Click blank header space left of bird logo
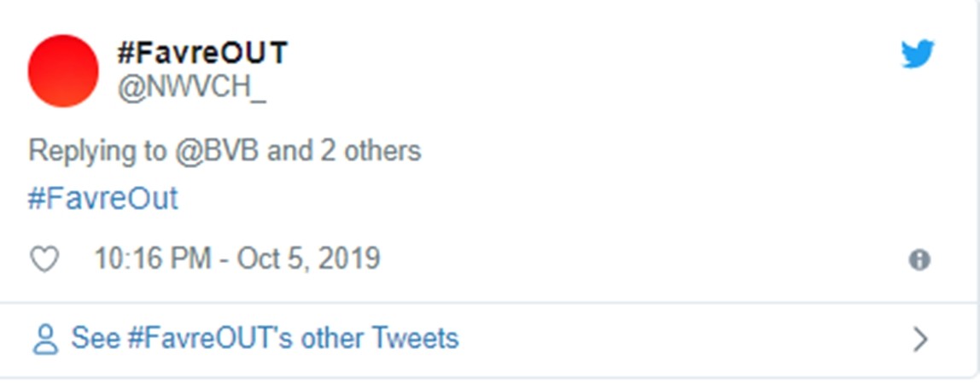 point(598,55)
